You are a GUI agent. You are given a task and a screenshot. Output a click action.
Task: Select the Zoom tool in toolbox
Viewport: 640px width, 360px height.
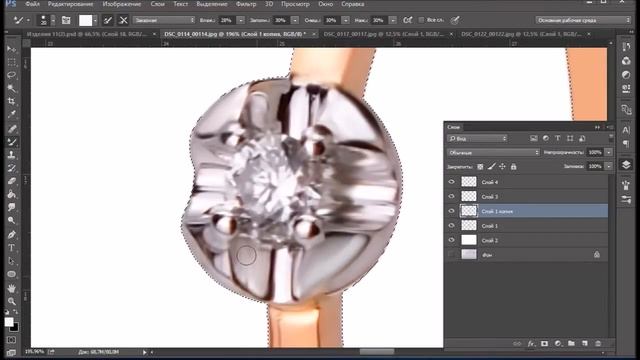(x=11, y=301)
